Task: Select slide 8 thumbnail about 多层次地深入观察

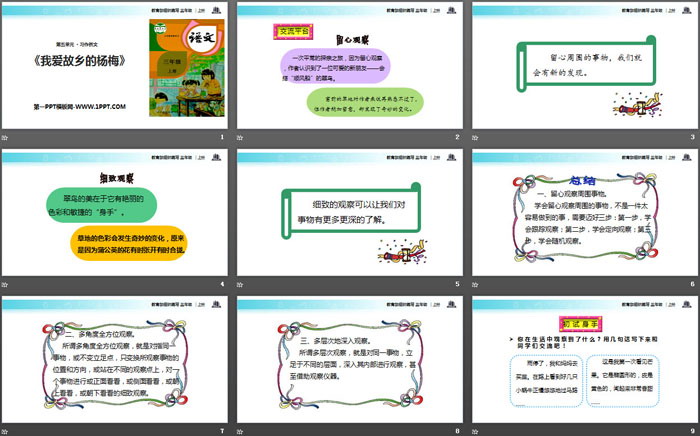Action: (x=350, y=359)
